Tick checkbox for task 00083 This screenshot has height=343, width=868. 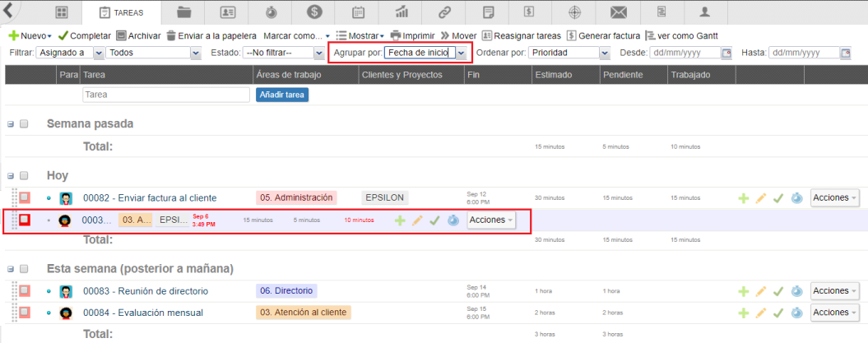25,291
